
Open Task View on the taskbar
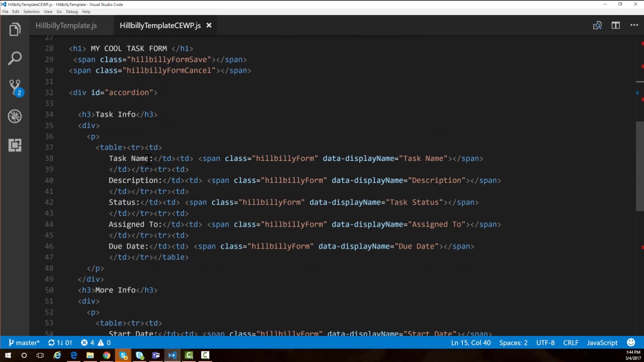click(x=41, y=355)
